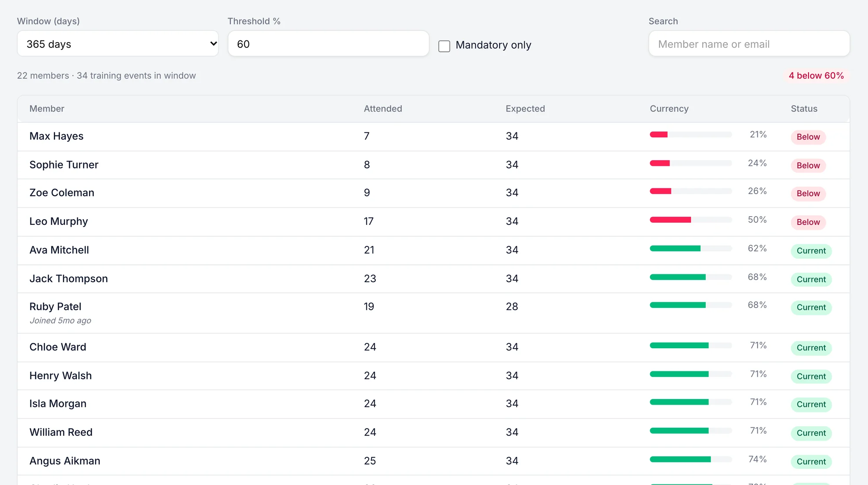The height and width of the screenshot is (485, 868).
Task: Click Chloe Ward's Current status badge
Action: (x=811, y=348)
